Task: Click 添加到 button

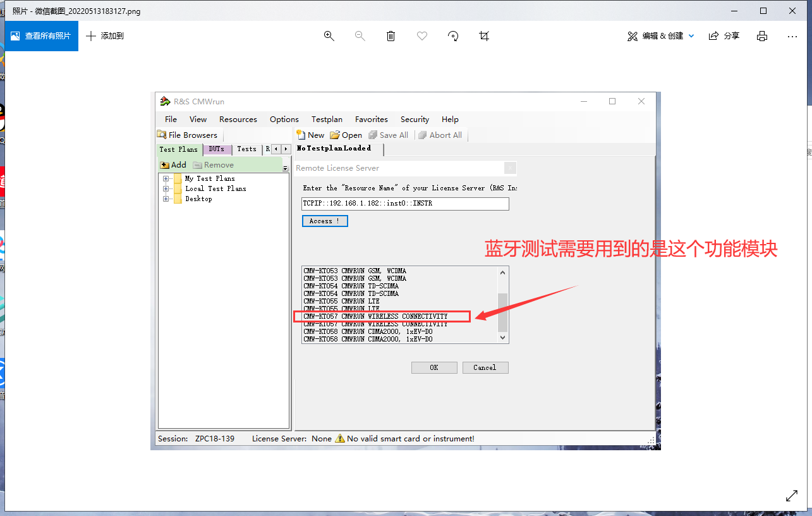Action: click(105, 36)
